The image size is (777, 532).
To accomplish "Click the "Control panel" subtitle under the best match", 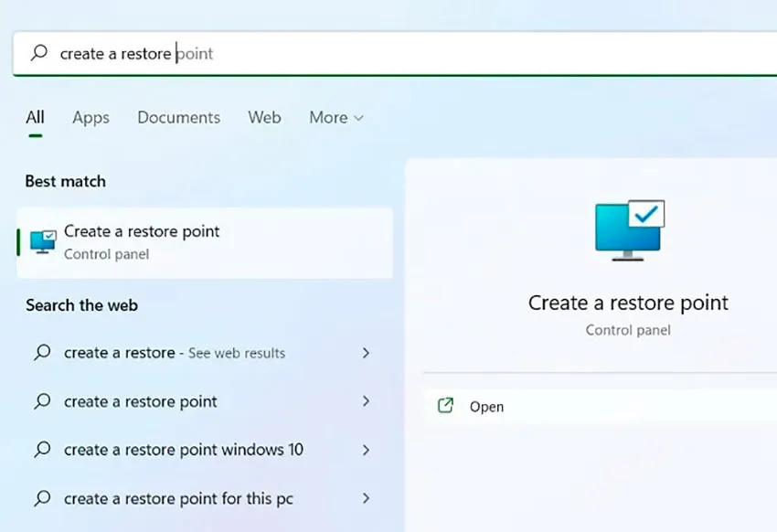I will 107,255.
